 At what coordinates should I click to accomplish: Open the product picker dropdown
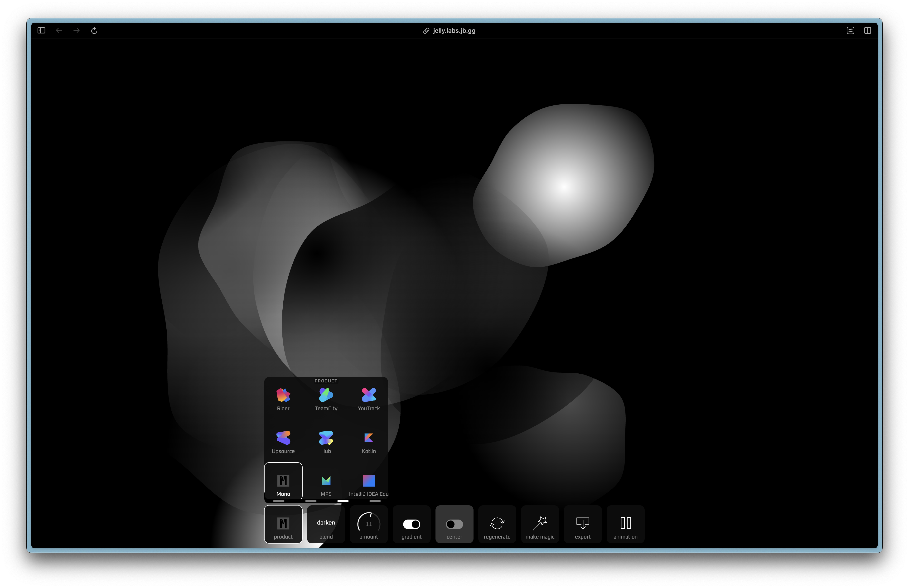(x=283, y=524)
